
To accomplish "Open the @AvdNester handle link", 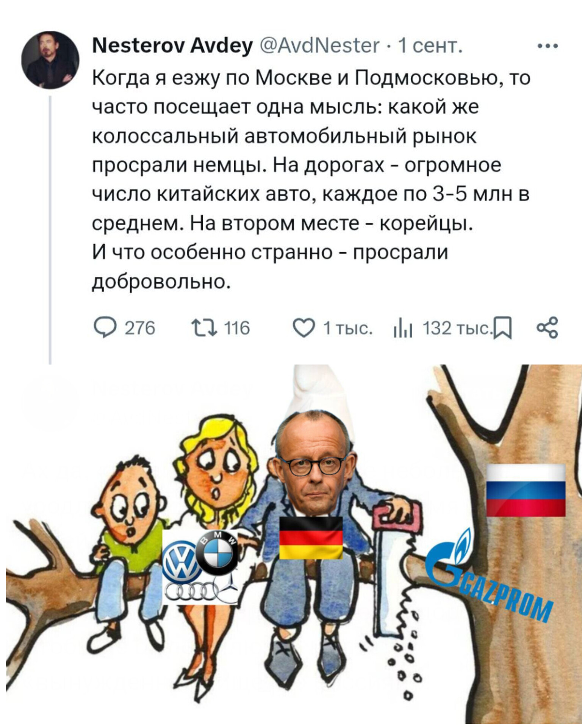I will 319,46.
